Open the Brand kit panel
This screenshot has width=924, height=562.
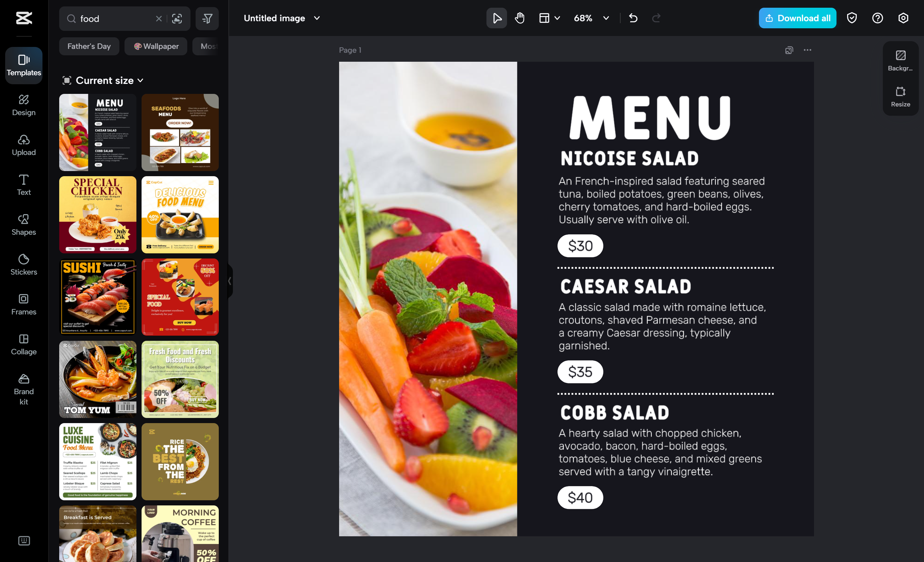pyautogui.click(x=23, y=389)
